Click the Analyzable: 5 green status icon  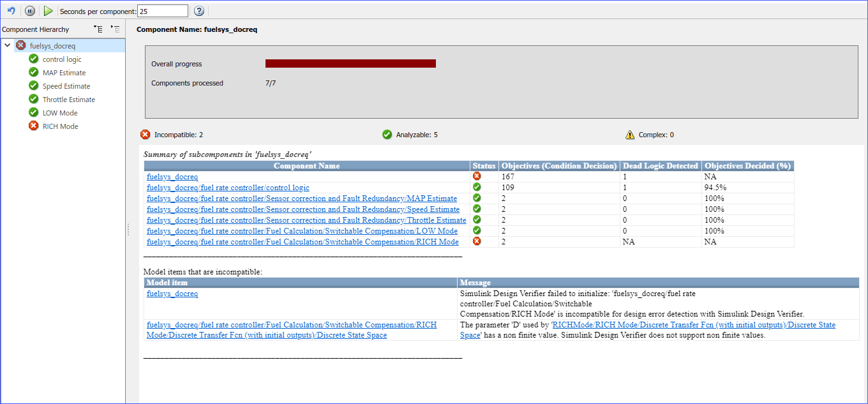[x=387, y=135]
